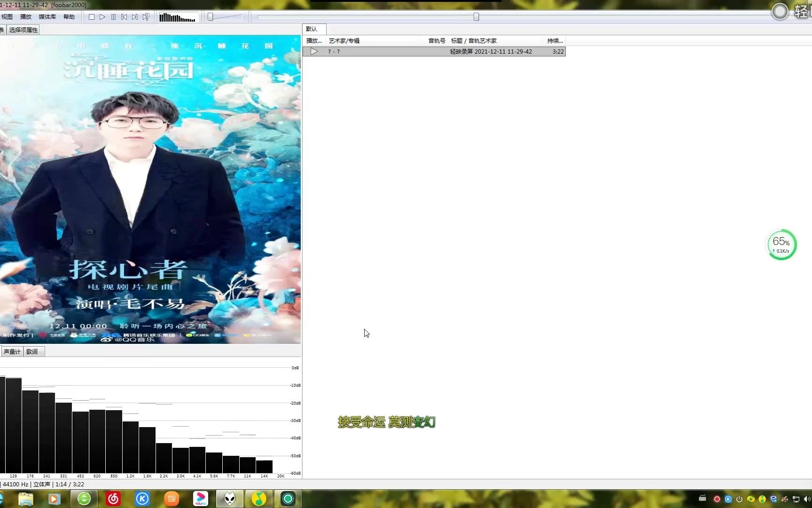This screenshot has width=812, height=508.
Task: Click the 3:22 duration cell
Action: click(x=558, y=52)
